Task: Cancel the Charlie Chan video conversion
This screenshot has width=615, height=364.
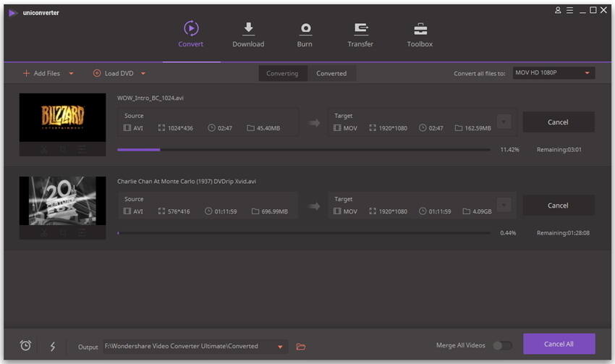Action: click(x=558, y=205)
